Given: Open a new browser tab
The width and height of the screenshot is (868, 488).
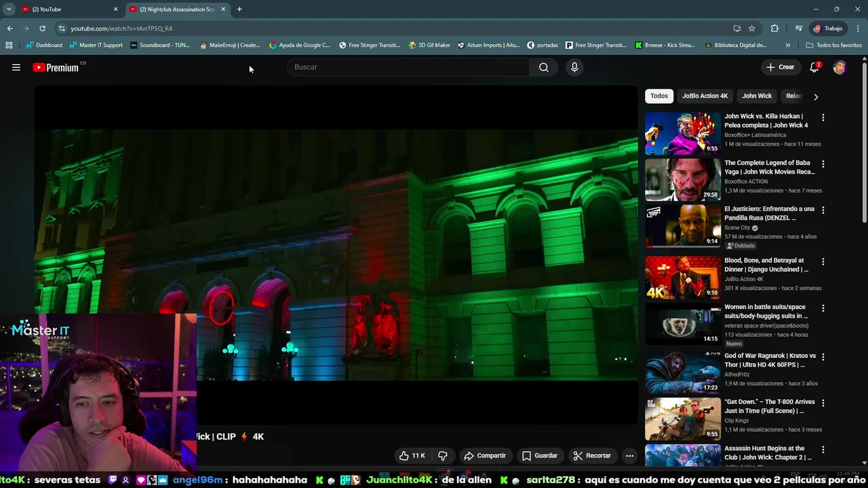Looking at the screenshot, I should pos(239,9).
